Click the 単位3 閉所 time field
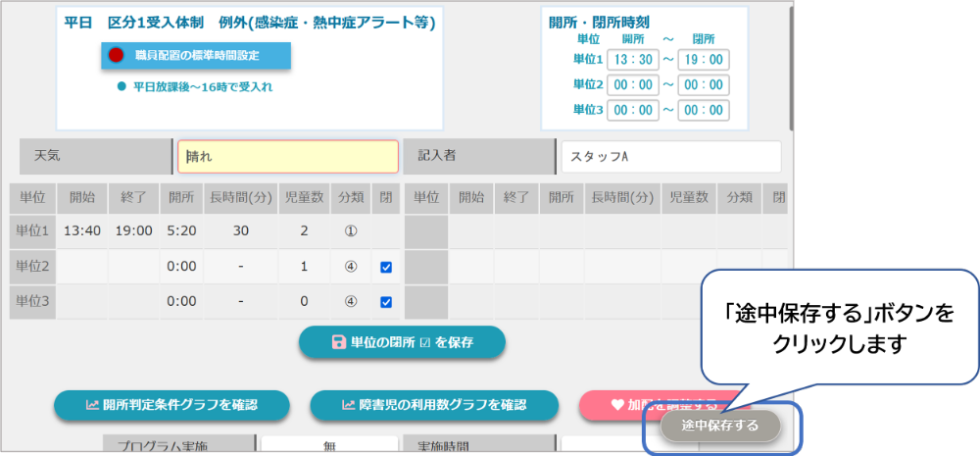 [x=703, y=110]
